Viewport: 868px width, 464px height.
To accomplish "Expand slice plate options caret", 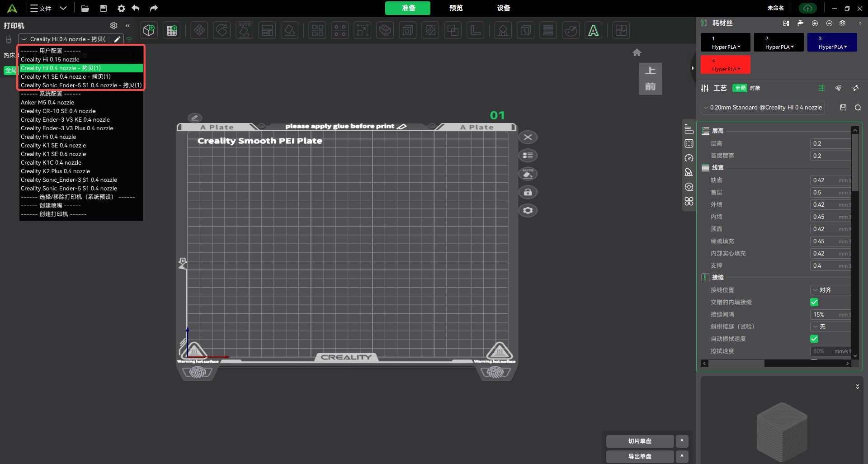I will point(682,441).
